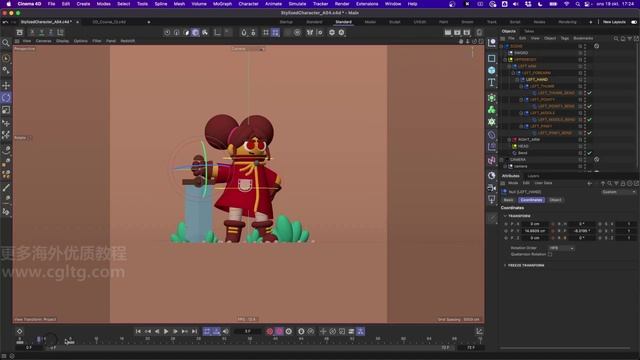Open the Volume builder green palette icon
The width and height of the screenshot is (640, 360).
[x=491, y=109]
